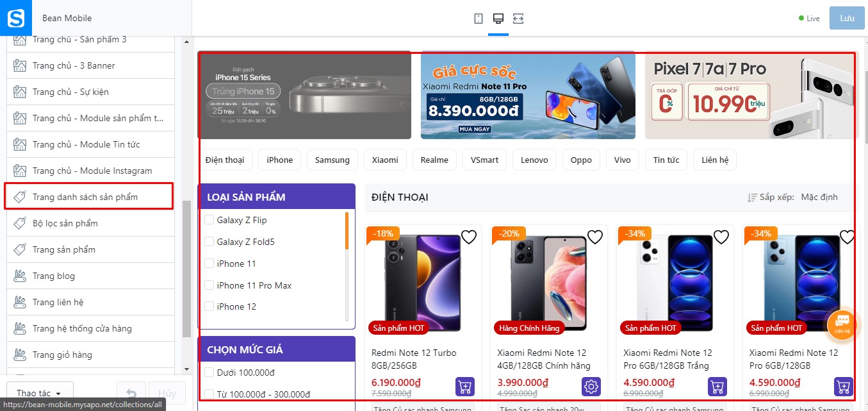868x411 pixels.
Task: Favorite Redmi Note 12 Turbo with heart icon
Action: pyautogui.click(x=469, y=237)
